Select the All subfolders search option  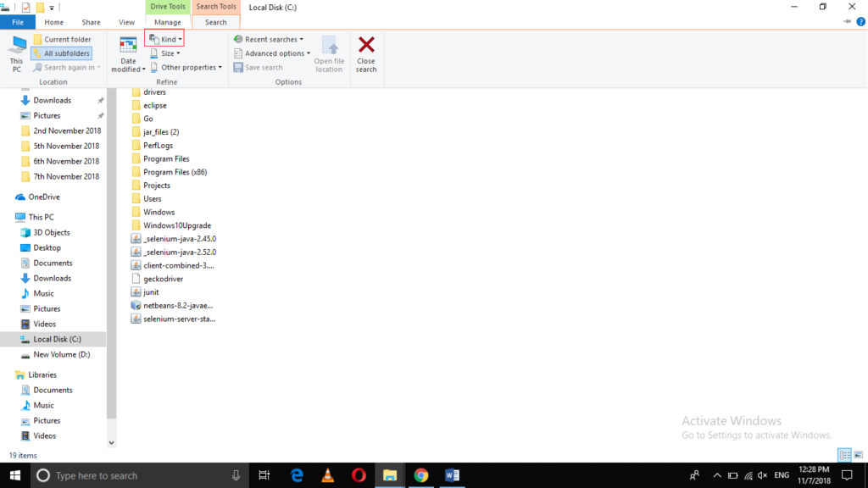tap(61, 53)
